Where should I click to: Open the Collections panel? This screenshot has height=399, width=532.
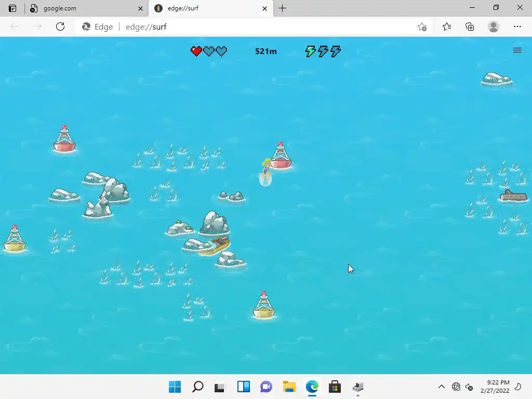click(x=470, y=26)
